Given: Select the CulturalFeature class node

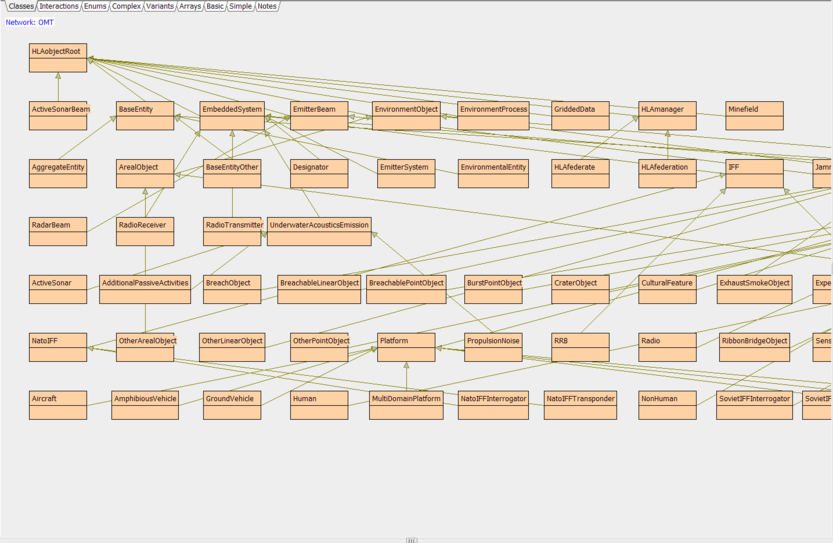Looking at the screenshot, I should [x=667, y=290].
